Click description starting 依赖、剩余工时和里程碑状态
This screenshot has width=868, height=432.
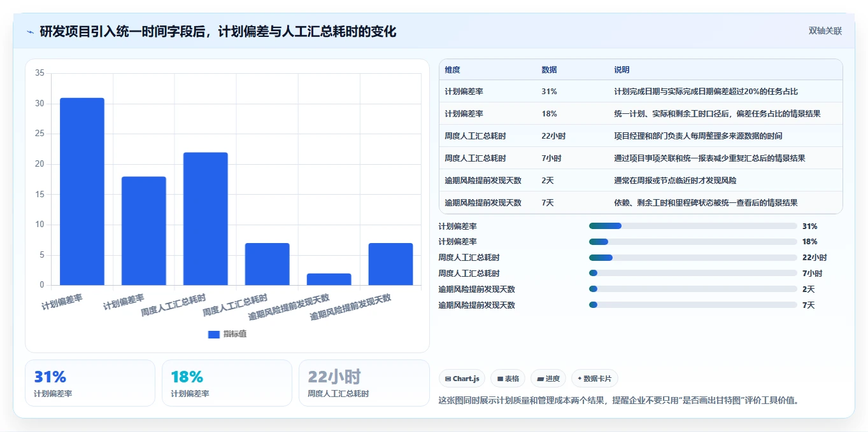click(x=706, y=203)
